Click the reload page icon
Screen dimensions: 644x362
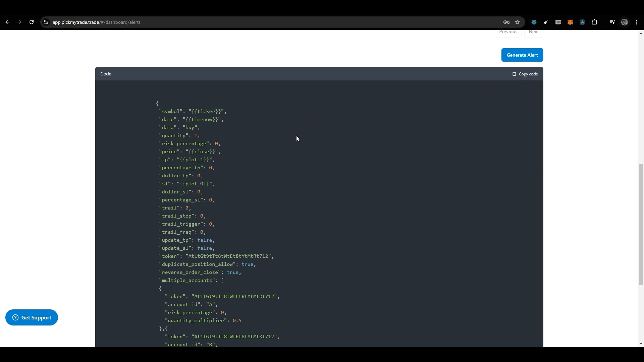[x=32, y=22]
